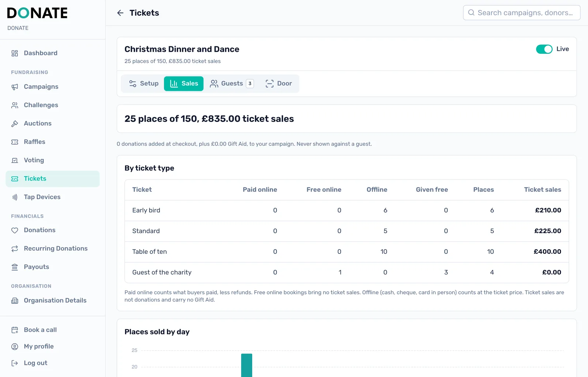
Task: Click the £210.00 ticket sales value
Action: point(548,210)
